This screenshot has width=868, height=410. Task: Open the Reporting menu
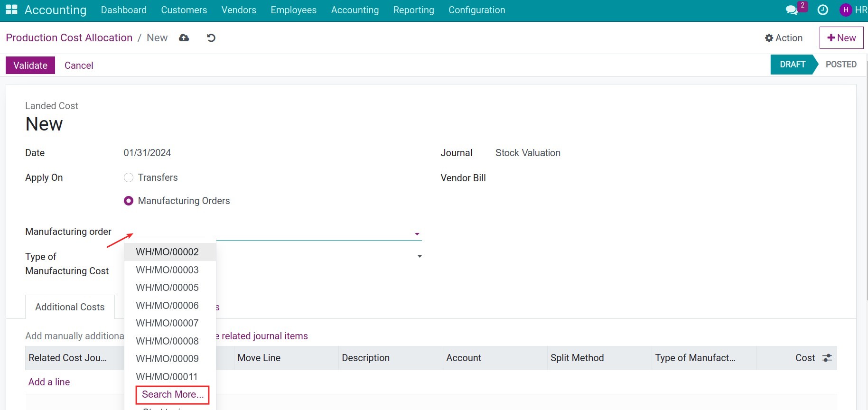413,10
